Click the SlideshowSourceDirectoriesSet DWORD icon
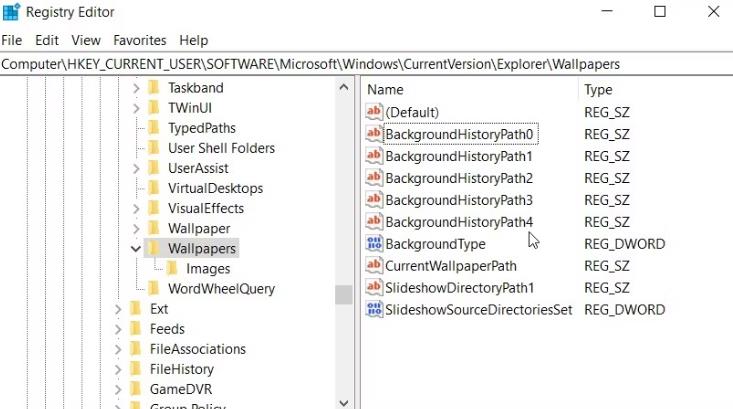The image size is (733, 409). (x=374, y=309)
